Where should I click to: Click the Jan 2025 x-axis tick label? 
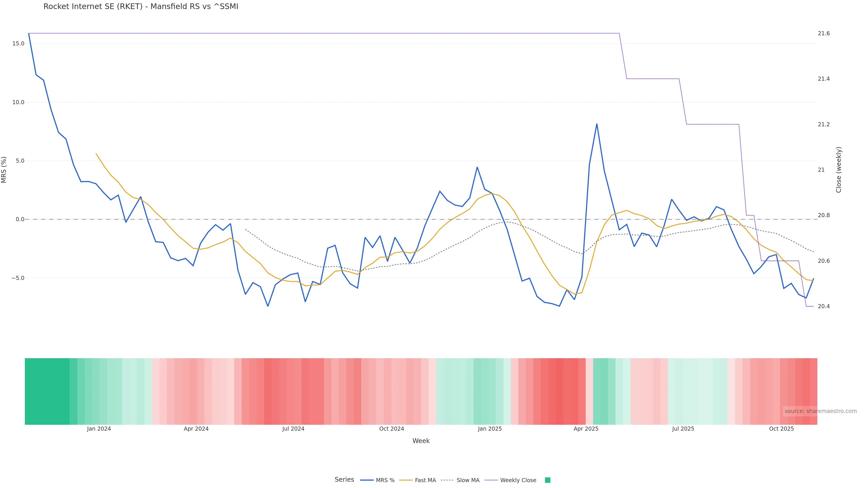click(490, 429)
